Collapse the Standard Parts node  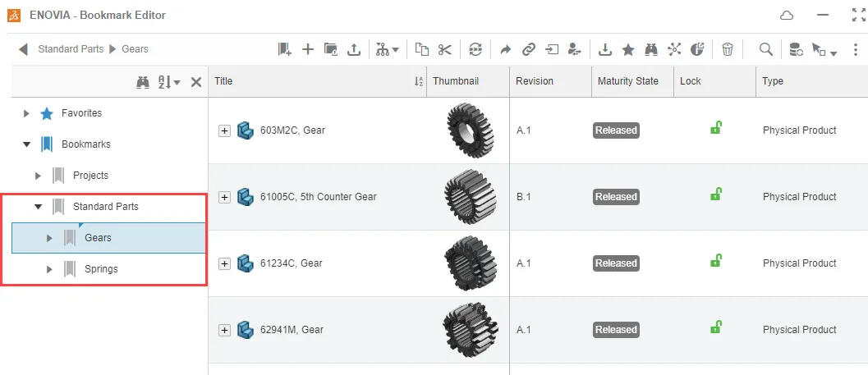[x=38, y=207]
